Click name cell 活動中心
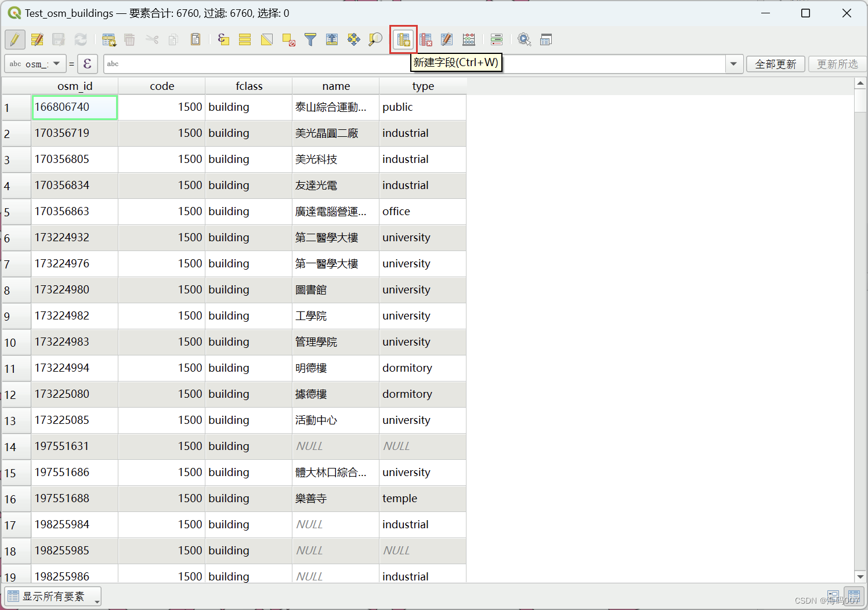 [336, 420]
